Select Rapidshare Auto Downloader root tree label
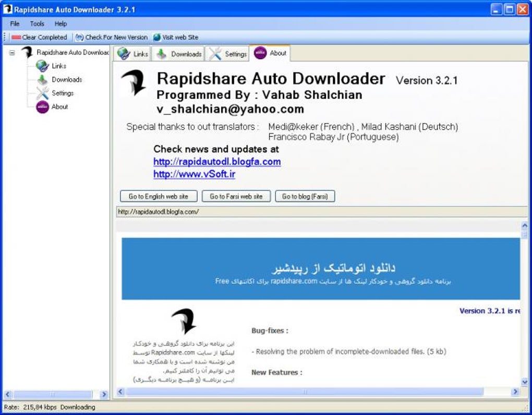 pos(72,53)
